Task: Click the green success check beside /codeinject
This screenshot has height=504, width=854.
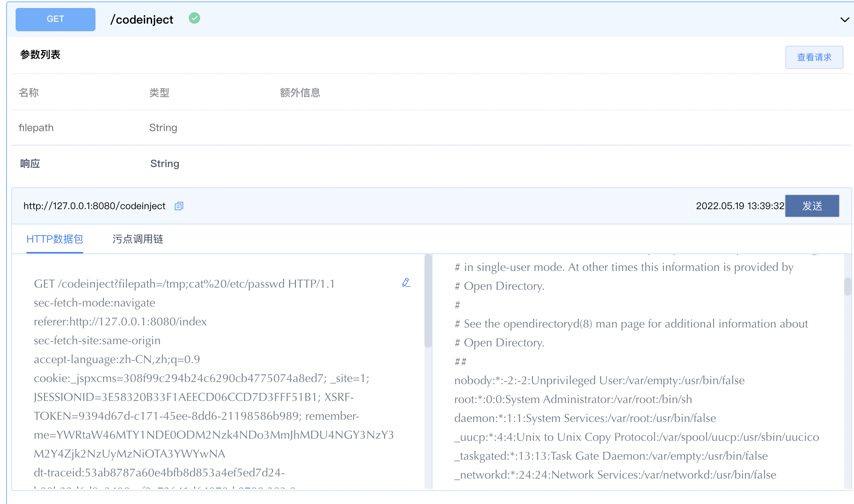Action: [194, 18]
